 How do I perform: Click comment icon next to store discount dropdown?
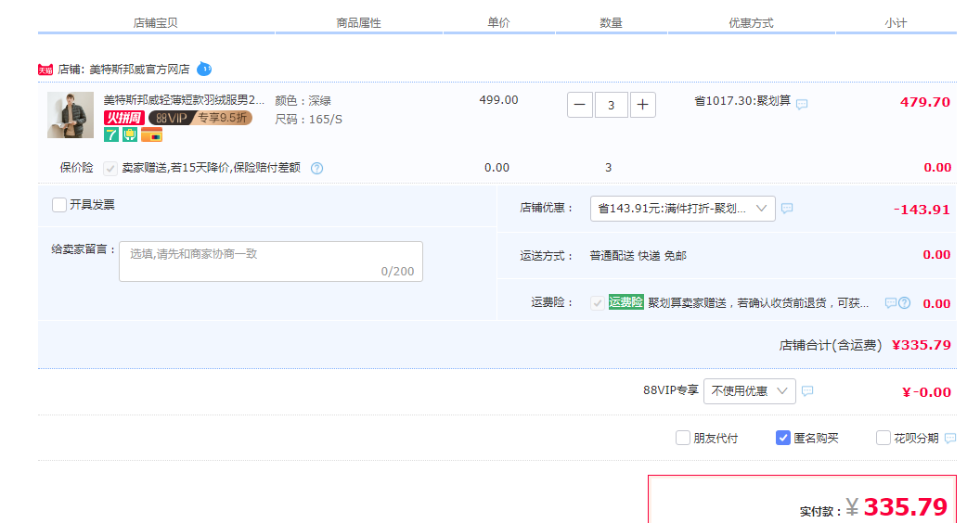tap(787, 208)
